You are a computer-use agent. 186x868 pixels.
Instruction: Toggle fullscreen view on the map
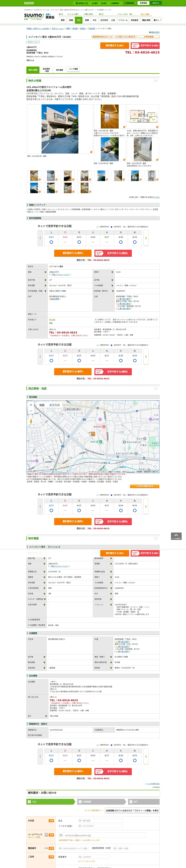pos(155,405)
